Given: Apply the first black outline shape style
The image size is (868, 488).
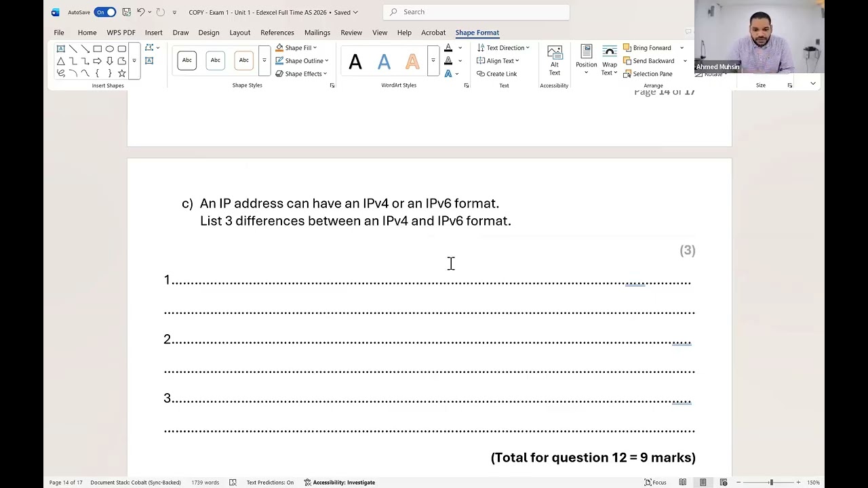Looking at the screenshot, I should coord(187,60).
